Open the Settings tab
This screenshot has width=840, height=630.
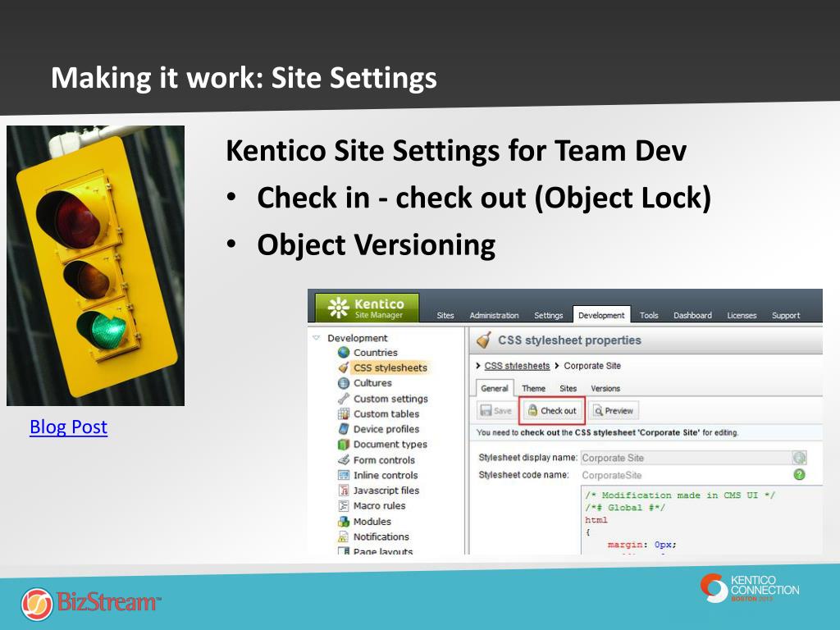coord(549,316)
